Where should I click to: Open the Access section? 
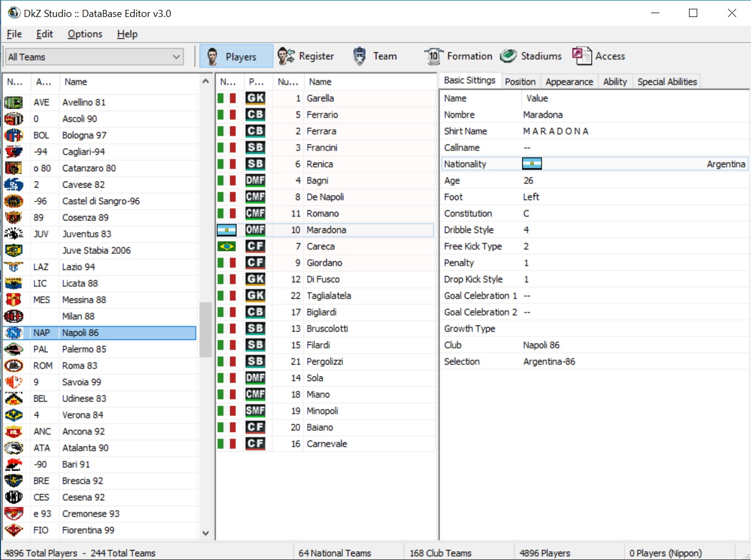[598, 56]
